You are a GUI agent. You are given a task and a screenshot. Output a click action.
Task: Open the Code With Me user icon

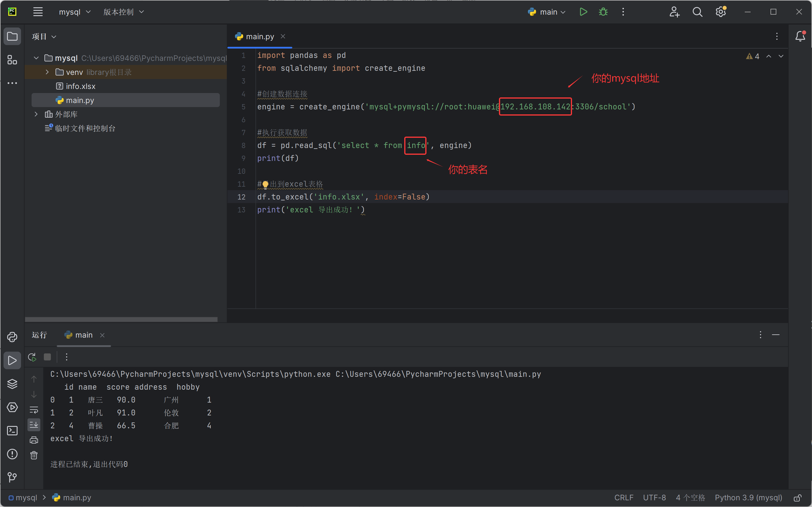tap(674, 12)
